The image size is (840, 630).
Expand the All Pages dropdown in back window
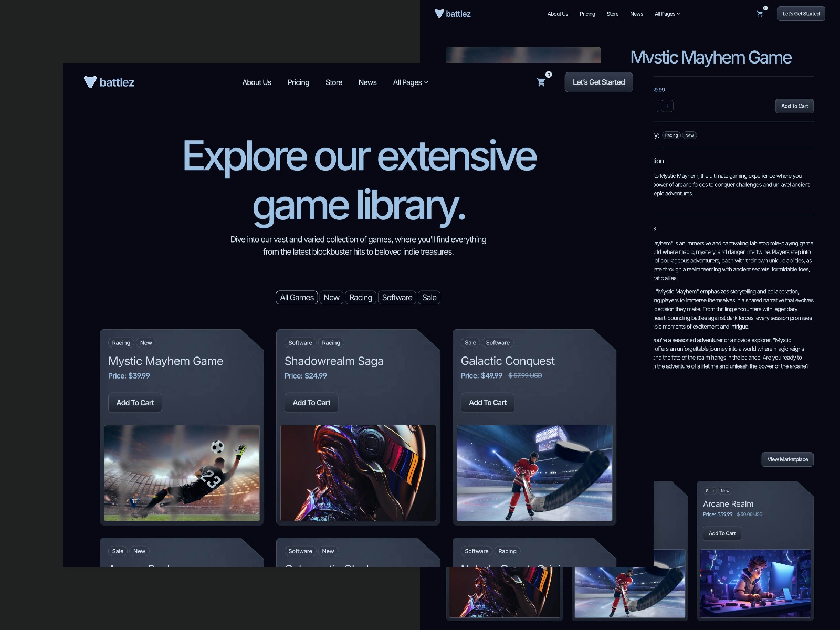[x=667, y=14]
